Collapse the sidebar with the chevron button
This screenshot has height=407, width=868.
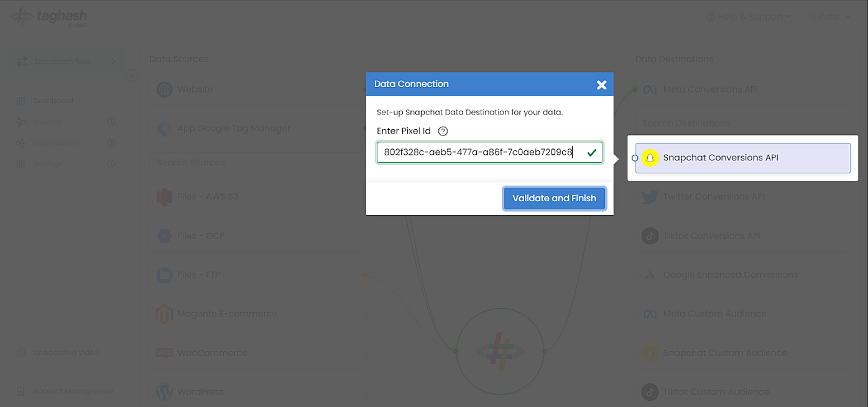pos(132,75)
